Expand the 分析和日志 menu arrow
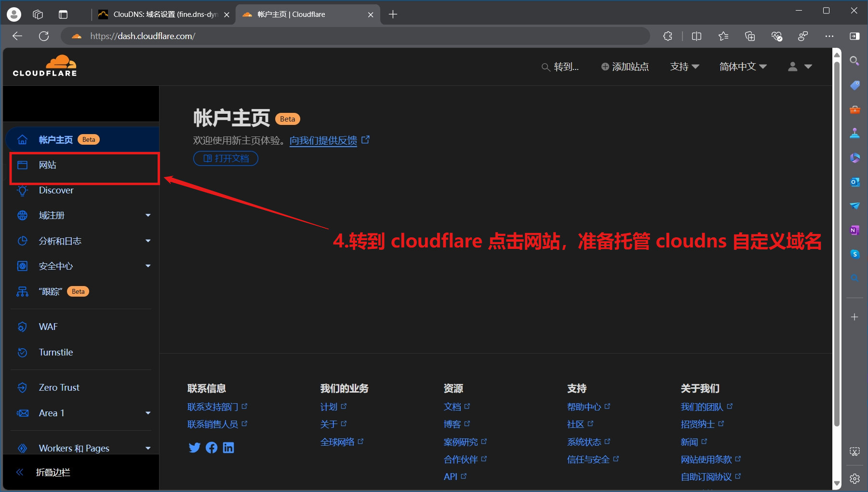868x492 pixels. [148, 241]
